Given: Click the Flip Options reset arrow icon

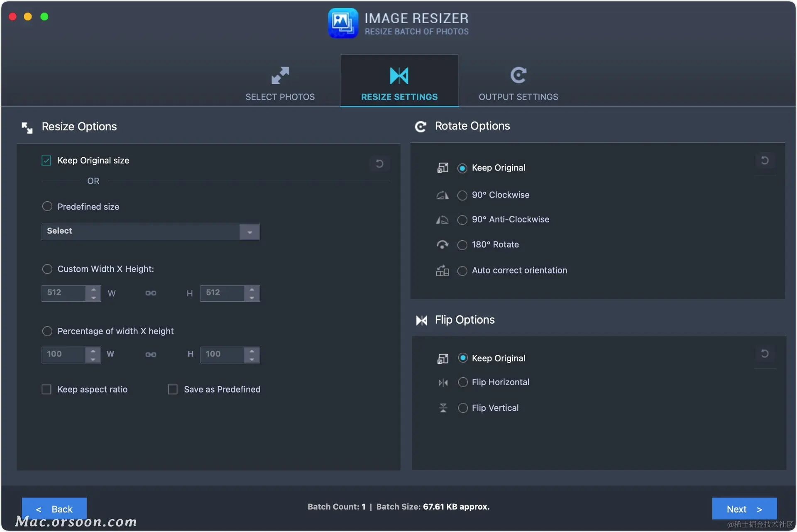Looking at the screenshot, I should tap(765, 354).
